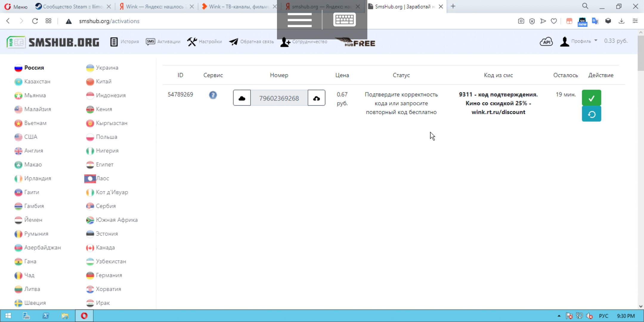Image resolution: width=644 pixels, height=322 pixels.
Task: Request repeat SMS with the blue refresh button
Action: (591, 114)
